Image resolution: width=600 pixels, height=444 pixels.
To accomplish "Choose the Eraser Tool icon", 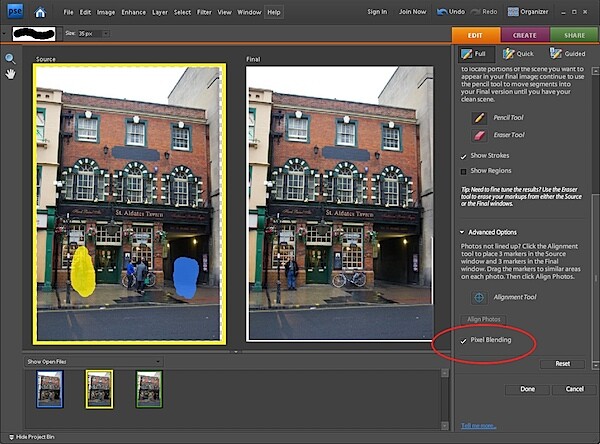I will [x=479, y=135].
